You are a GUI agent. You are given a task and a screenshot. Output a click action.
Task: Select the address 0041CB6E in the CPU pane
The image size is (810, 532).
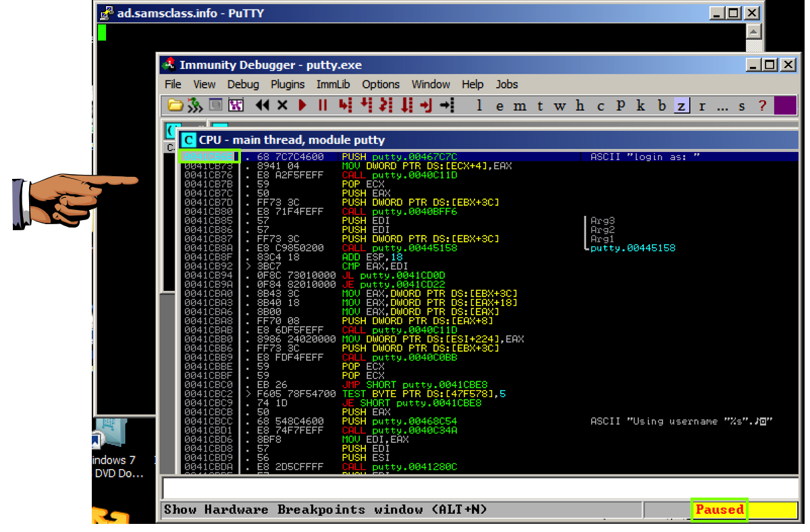coord(209,157)
